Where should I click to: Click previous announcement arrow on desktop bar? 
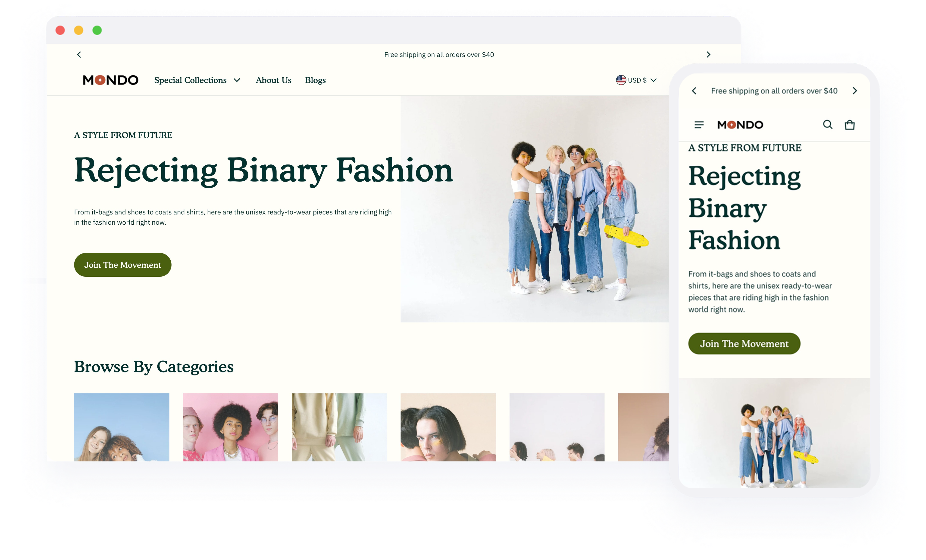click(x=79, y=54)
